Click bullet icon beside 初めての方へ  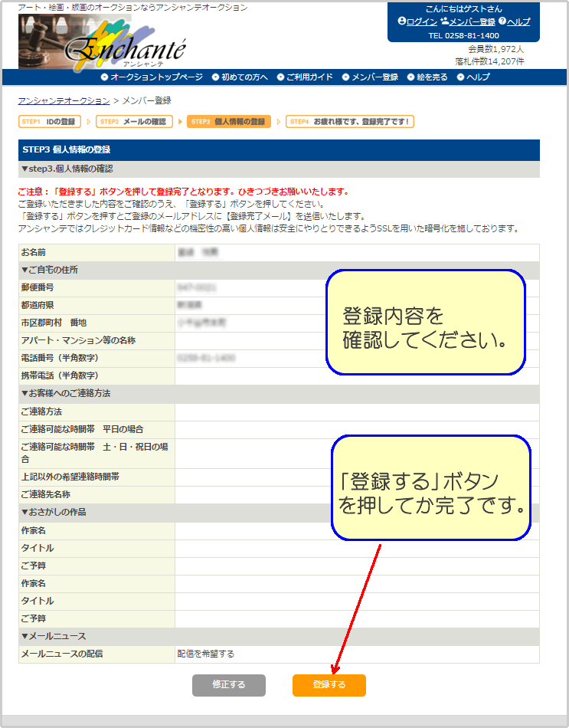pos(215,77)
